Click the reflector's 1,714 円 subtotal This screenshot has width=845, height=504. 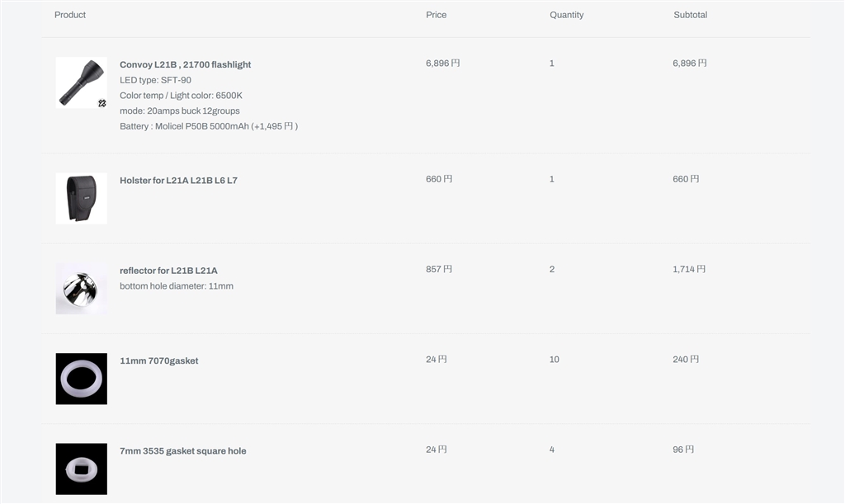pos(689,270)
